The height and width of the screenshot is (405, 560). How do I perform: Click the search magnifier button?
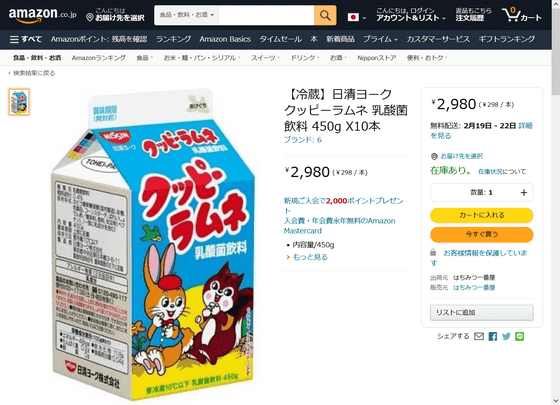[325, 15]
